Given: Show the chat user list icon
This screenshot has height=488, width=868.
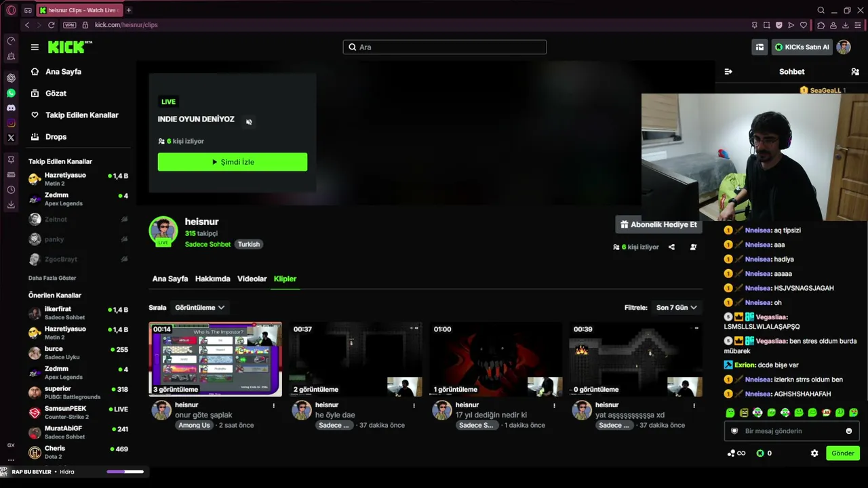Looking at the screenshot, I should pyautogui.click(x=855, y=72).
